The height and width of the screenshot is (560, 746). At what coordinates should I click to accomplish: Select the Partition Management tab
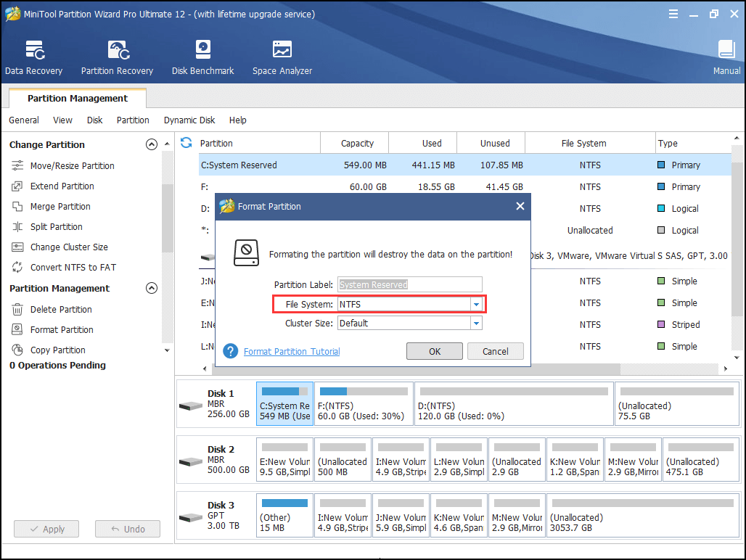coord(78,99)
